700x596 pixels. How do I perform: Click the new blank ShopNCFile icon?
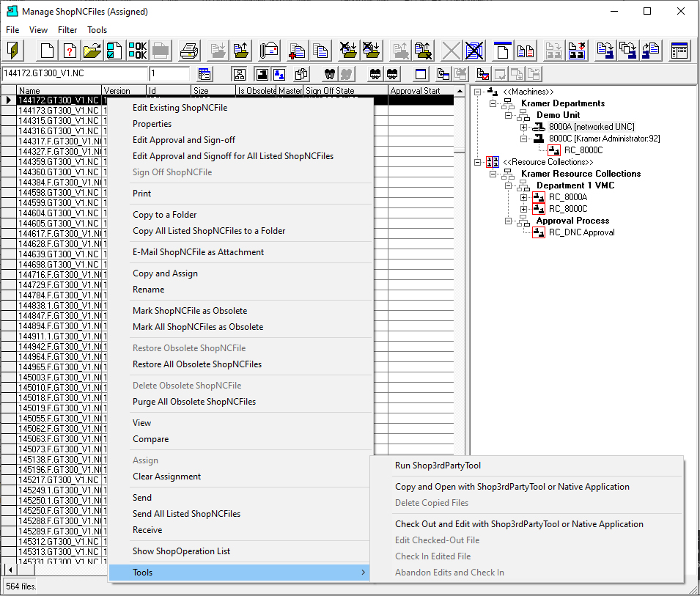[x=48, y=51]
